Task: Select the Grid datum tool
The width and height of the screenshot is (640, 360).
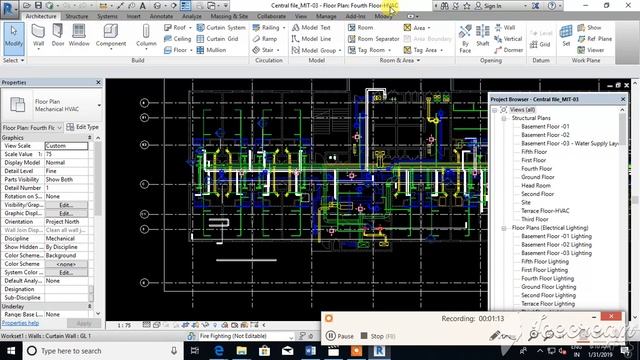Action: point(540,44)
